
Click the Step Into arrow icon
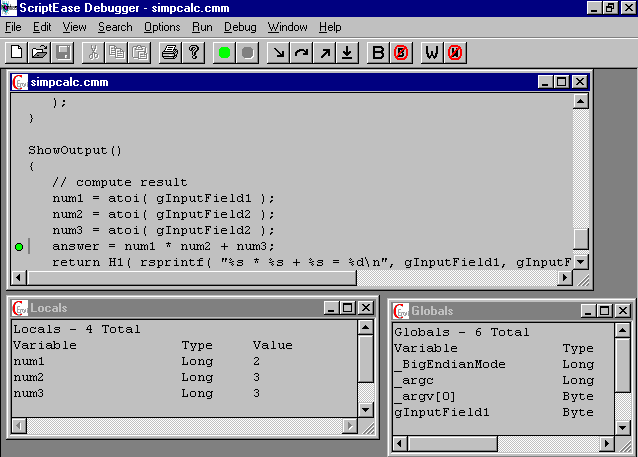click(278, 52)
